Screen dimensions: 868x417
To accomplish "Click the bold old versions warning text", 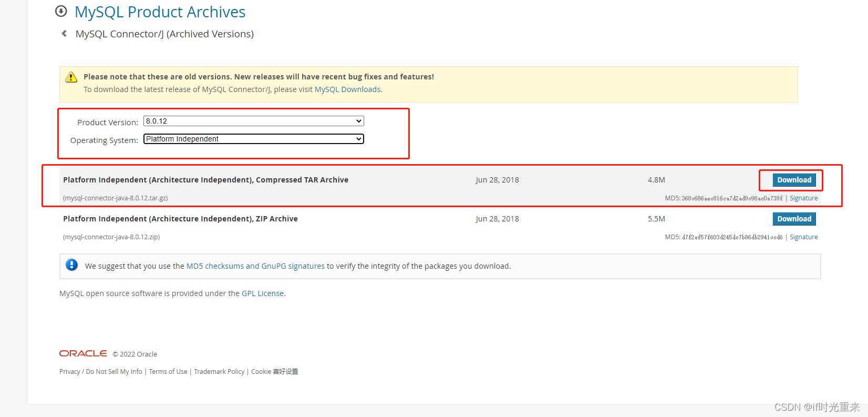I will [x=259, y=77].
